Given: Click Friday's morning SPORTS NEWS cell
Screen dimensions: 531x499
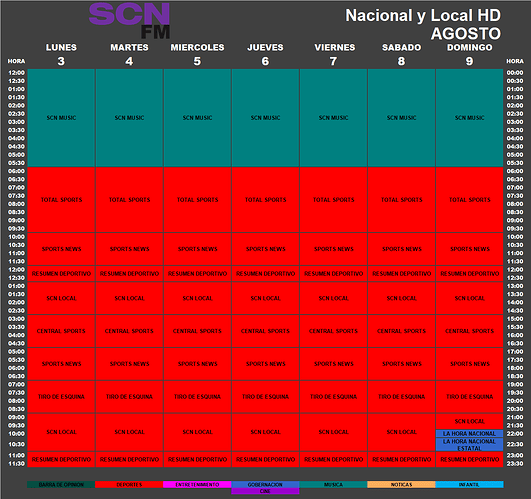Looking at the screenshot, I should pos(334,249).
